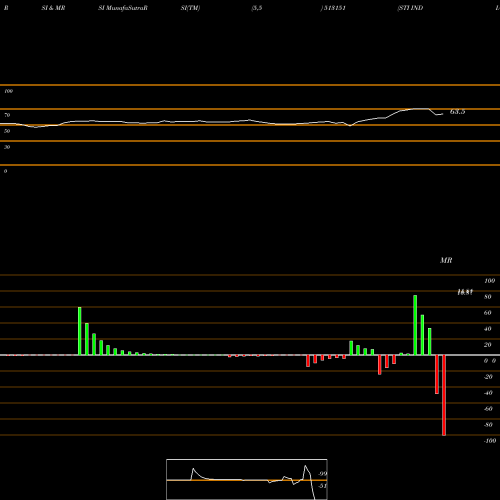500x500 pixels.
Task: Click the -60 label on MR axis
Action: [x=488, y=409]
